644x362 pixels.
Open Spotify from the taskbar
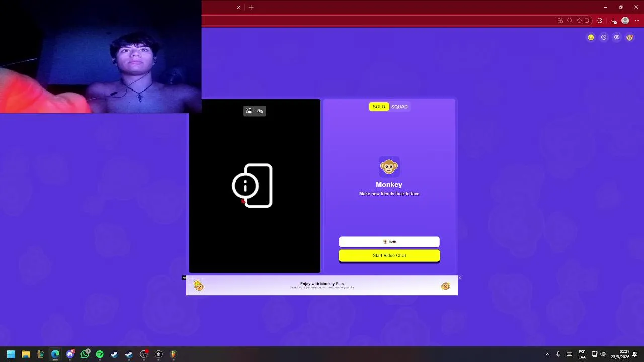point(100,354)
